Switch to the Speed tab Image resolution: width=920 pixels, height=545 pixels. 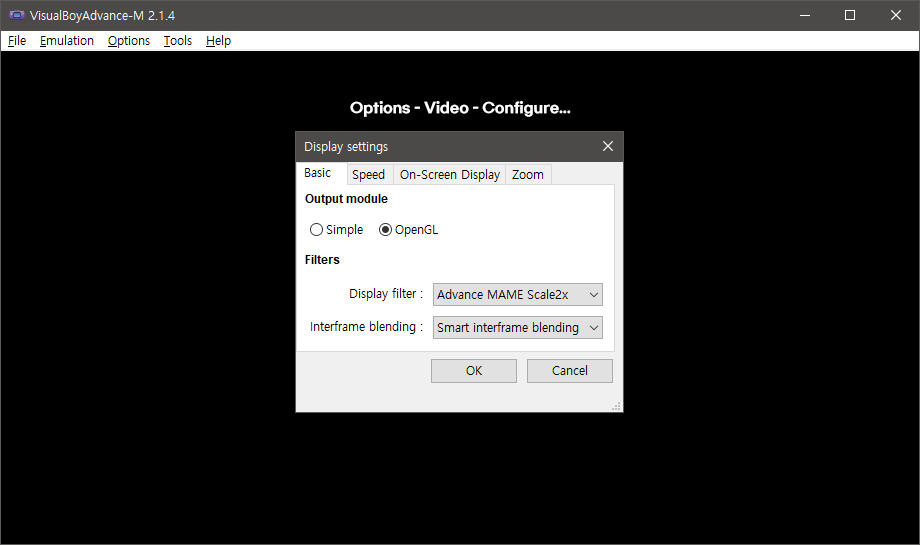(x=368, y=175)
